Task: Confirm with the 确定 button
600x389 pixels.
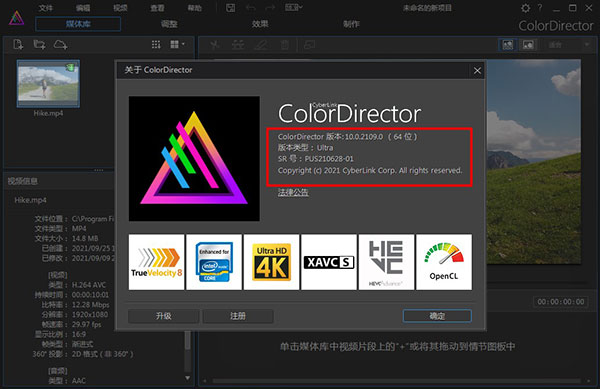Action: tap(437, 316)
